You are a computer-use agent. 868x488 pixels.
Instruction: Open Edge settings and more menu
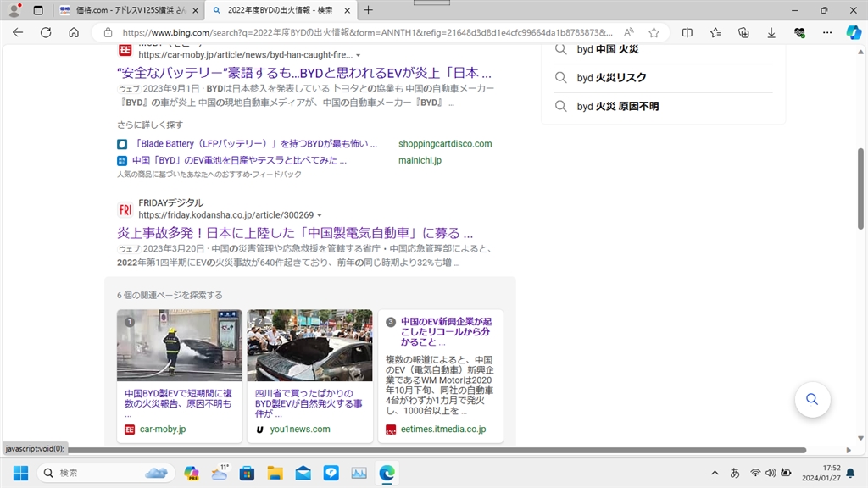(x=827, y=33)
